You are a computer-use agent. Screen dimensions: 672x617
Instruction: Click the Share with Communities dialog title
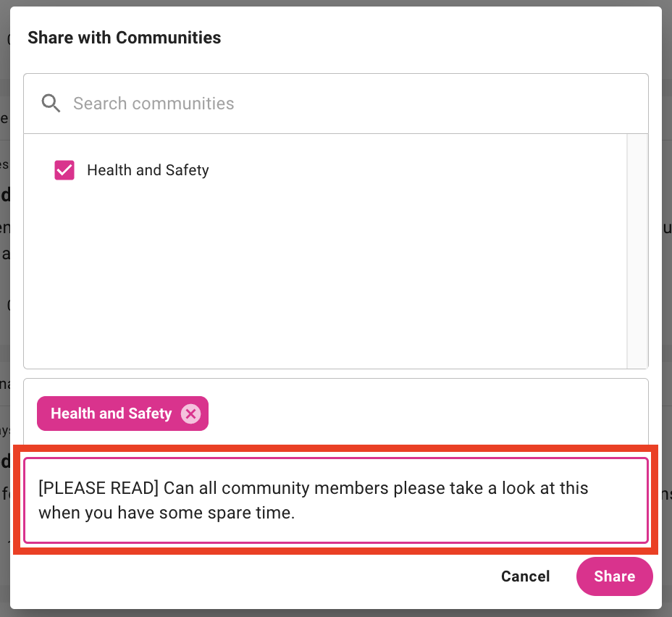pos(124,38)
